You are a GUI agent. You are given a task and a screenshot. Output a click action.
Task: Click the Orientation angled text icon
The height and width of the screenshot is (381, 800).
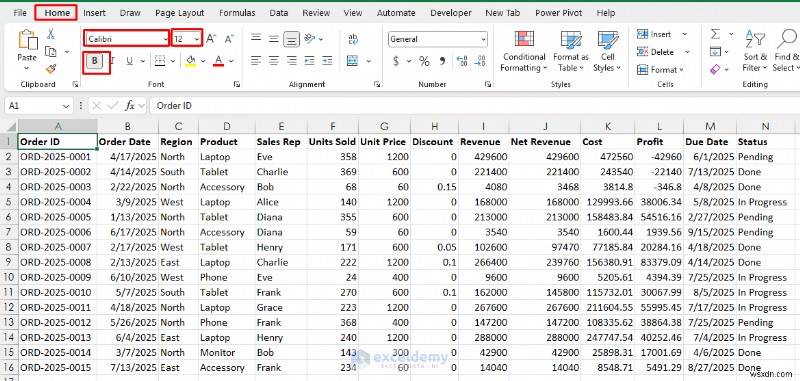(x=309, y=39)
